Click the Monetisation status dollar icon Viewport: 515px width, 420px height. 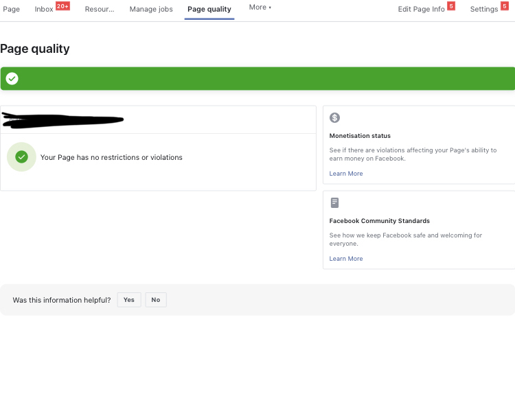[334, 118]
